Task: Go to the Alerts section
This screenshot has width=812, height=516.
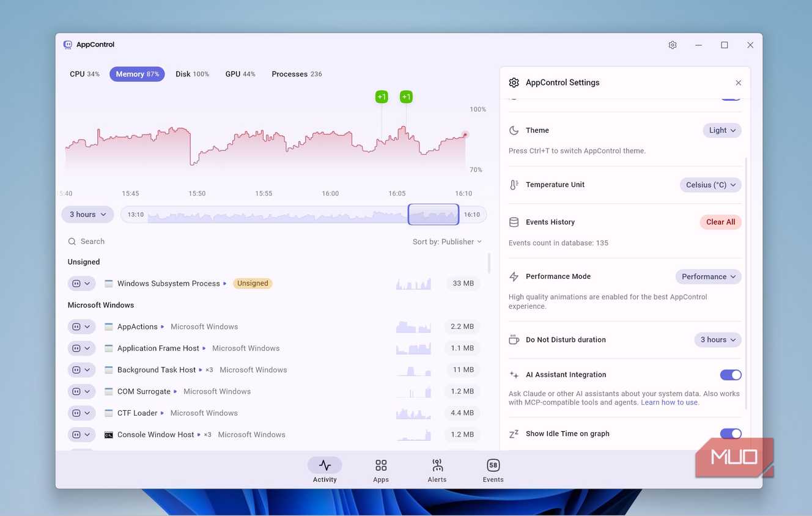Action: coord(437,471)
